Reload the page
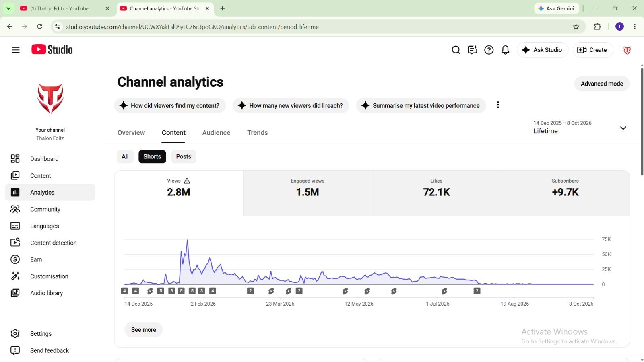This screenshot has width=644, height=362. 40,27
